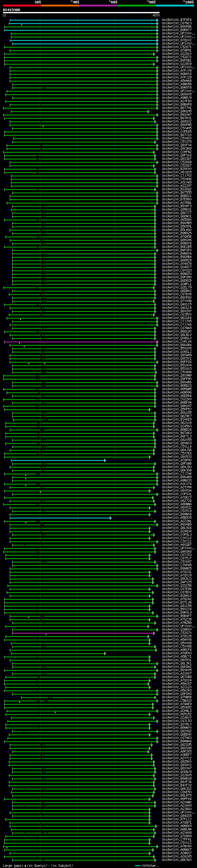Open the hit UniRef100_Q69U05

(x=176, y=94)
